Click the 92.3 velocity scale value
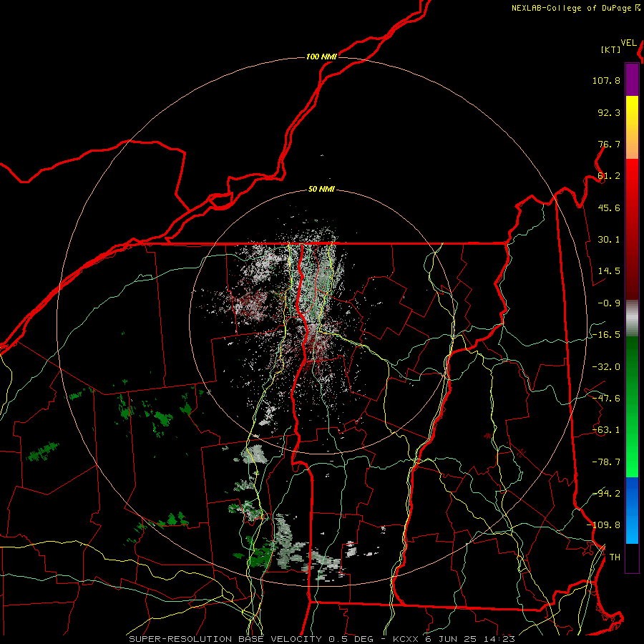 coord(609,112)
